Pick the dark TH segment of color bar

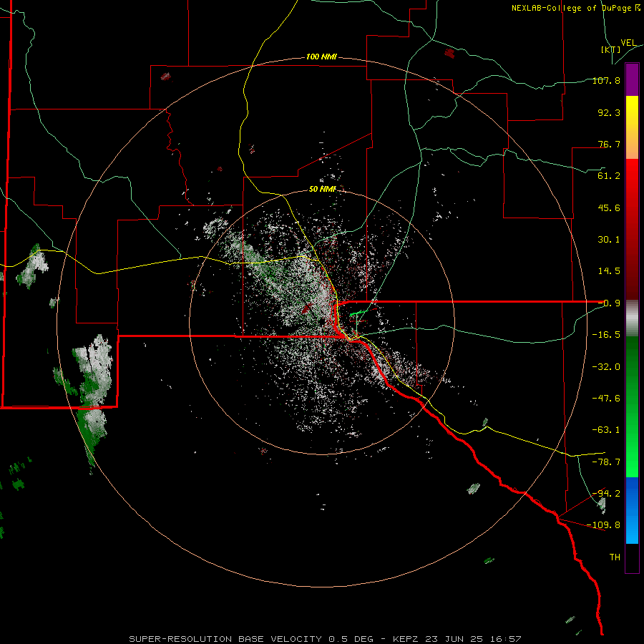click(x=632, y=558)
